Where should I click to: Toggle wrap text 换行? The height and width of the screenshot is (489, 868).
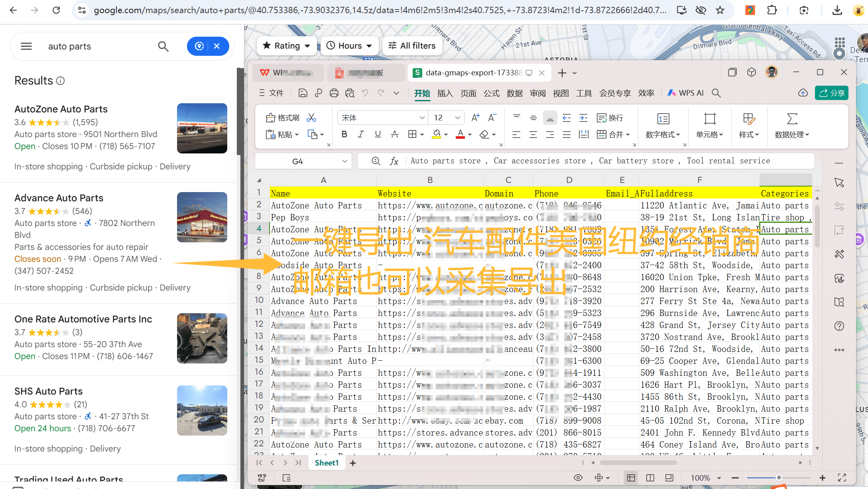[x=610, y=118]
